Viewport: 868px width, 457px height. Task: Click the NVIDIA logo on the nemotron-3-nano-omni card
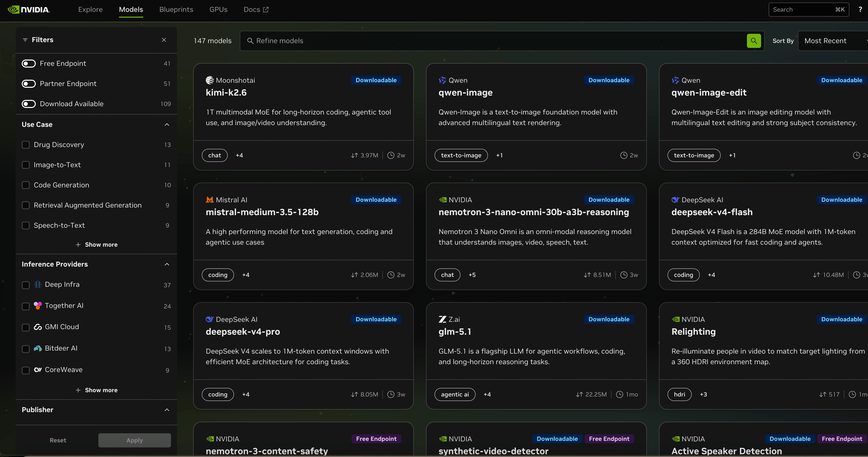click(x=442, y=200)
